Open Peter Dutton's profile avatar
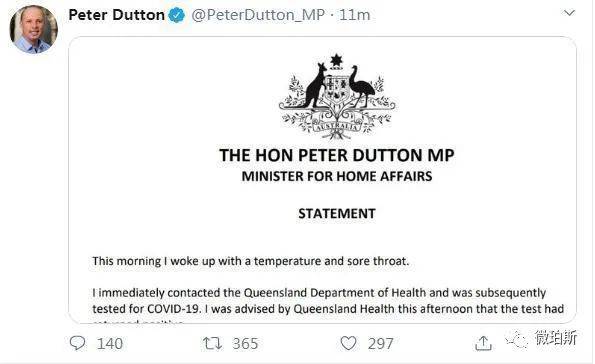This screenshot has height=364, width=595. click(33, 29)
